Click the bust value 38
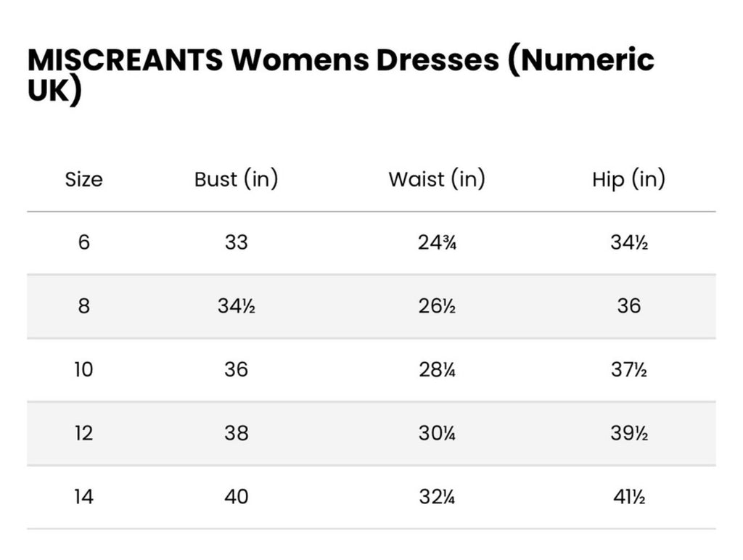Image resolution: width=743 pixels, height=560 pixels. coord(236,433)
